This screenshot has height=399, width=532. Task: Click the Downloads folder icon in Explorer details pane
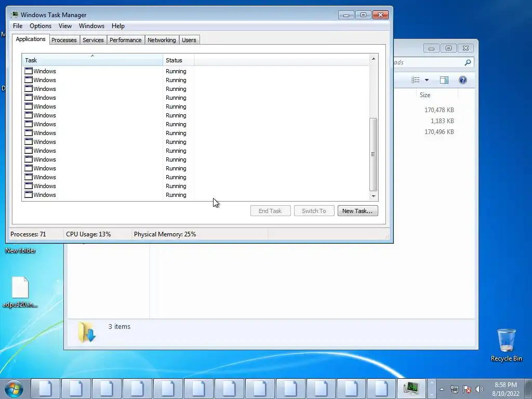(87, 331)
